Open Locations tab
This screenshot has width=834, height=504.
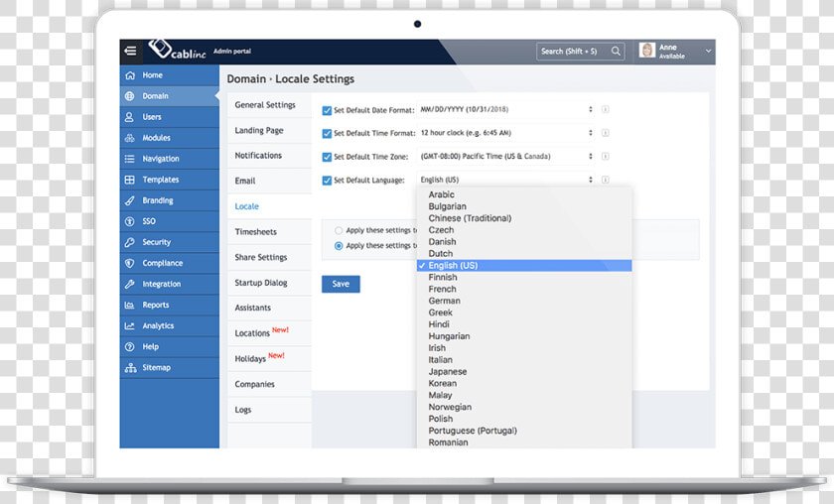269,333
